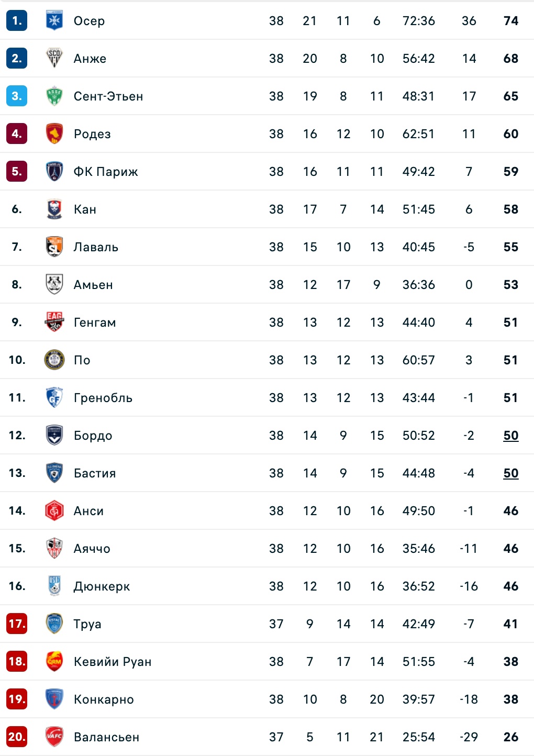Viewport: 534px width, 756px height.
Task: Click underlined 50 points for Бастия
Action: tap(510, 473)
